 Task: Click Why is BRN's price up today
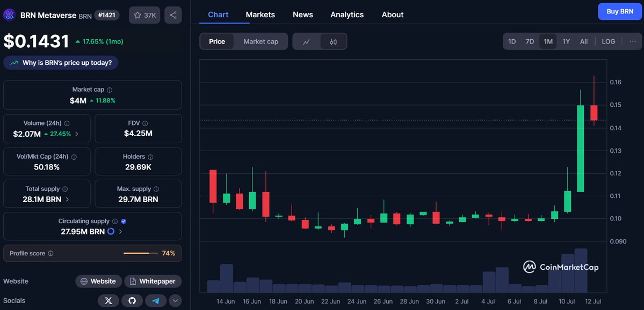tap(61, 63)
